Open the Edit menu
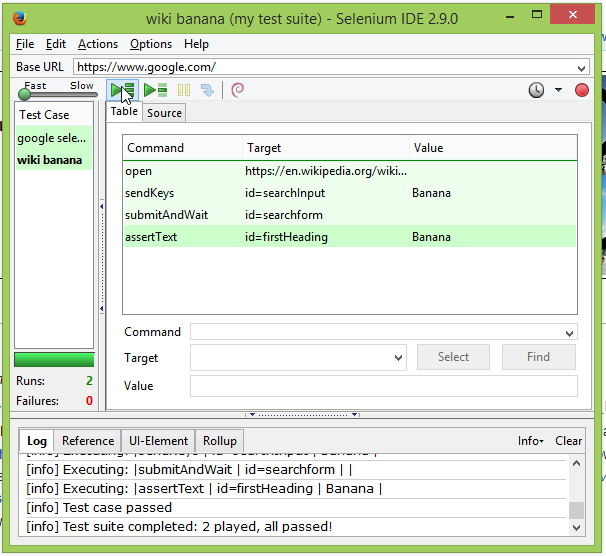 pyautogui.click(x=56, y=44)
